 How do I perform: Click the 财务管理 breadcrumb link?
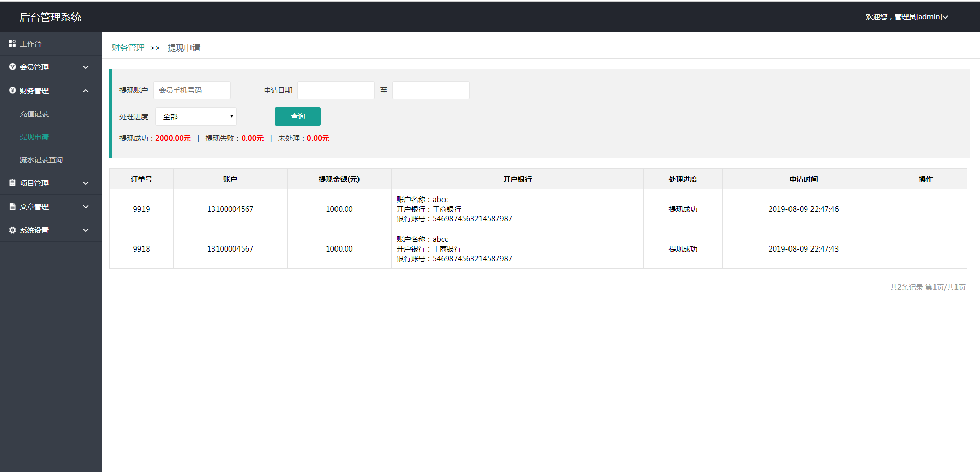(x=128, y=47)
